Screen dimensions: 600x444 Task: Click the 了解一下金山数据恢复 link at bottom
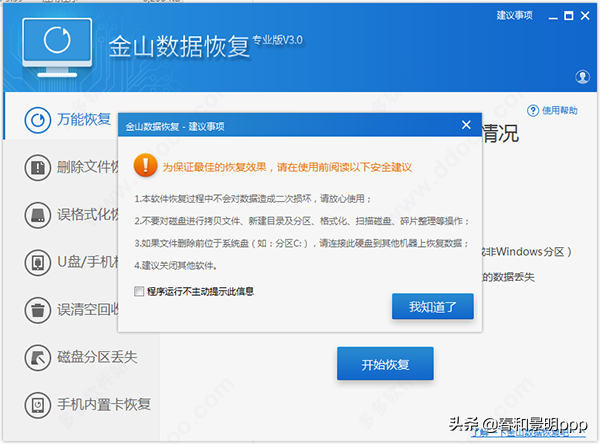coord(528,433)
